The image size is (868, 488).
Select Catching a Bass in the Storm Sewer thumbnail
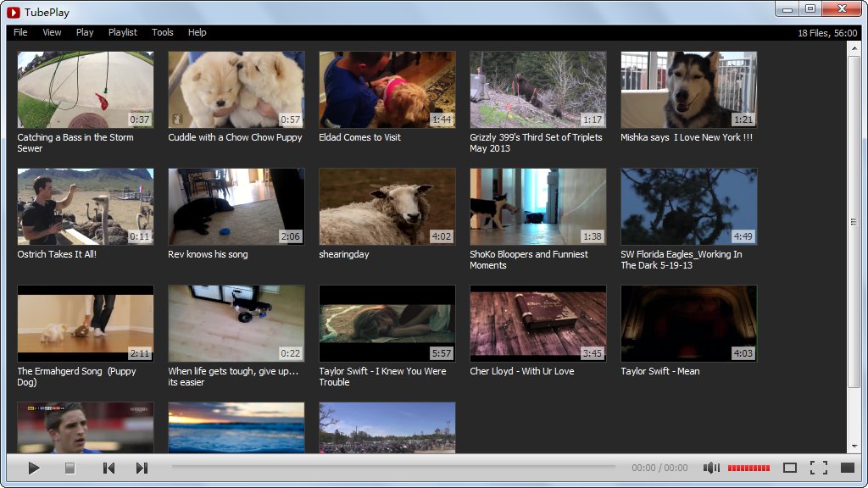[86, 90]
